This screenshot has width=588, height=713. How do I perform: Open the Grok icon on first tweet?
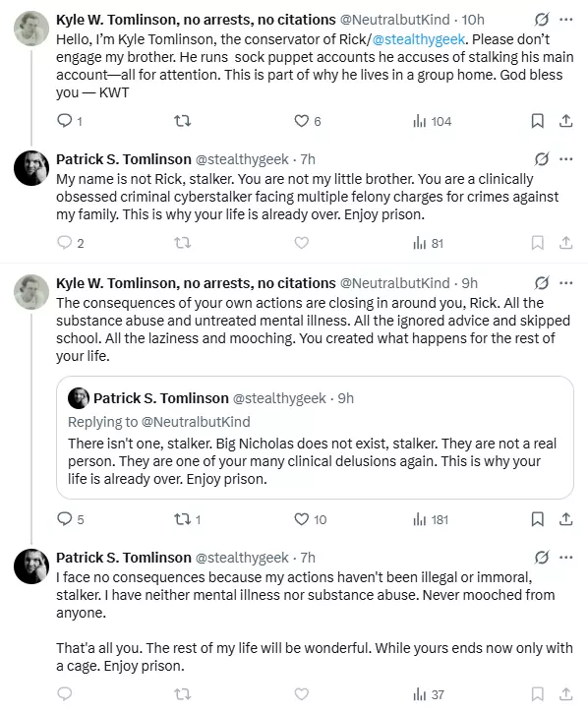pos(542,20)
